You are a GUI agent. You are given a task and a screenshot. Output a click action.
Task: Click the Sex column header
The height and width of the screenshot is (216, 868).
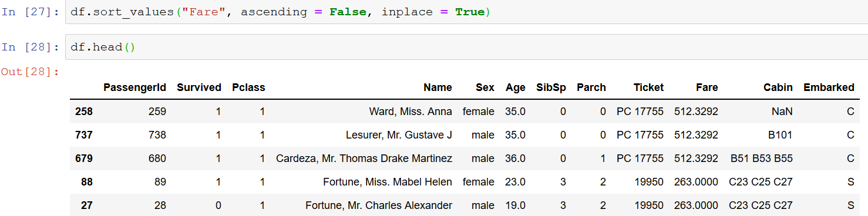pos(485,87)
